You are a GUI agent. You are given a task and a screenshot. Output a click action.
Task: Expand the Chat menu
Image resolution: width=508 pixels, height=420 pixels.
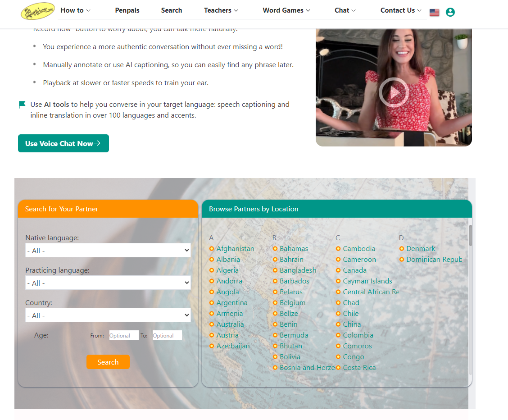[345, 10]
